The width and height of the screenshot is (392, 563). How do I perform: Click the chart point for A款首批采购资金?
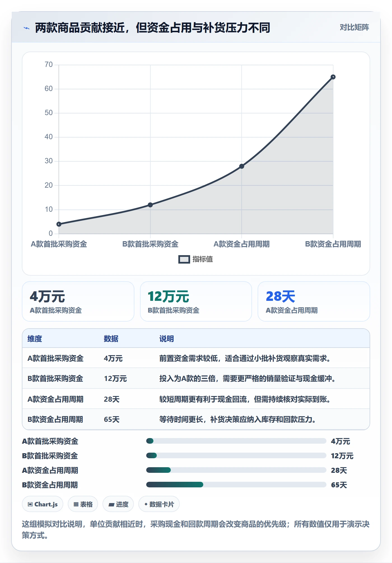59,224
